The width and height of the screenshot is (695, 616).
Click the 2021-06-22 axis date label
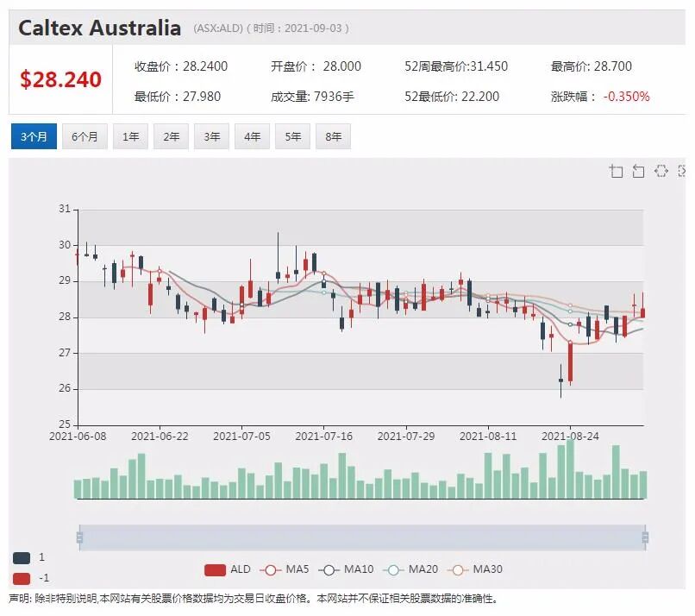tap(160, 437)
